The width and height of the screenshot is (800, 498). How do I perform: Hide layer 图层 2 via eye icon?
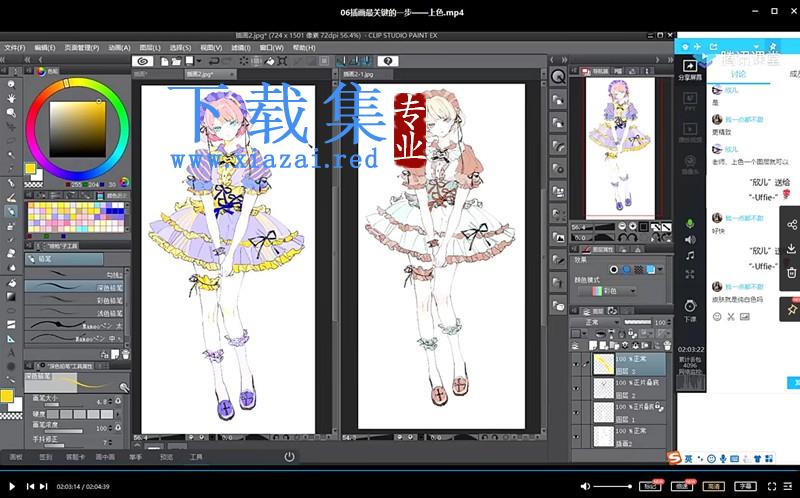576,389
